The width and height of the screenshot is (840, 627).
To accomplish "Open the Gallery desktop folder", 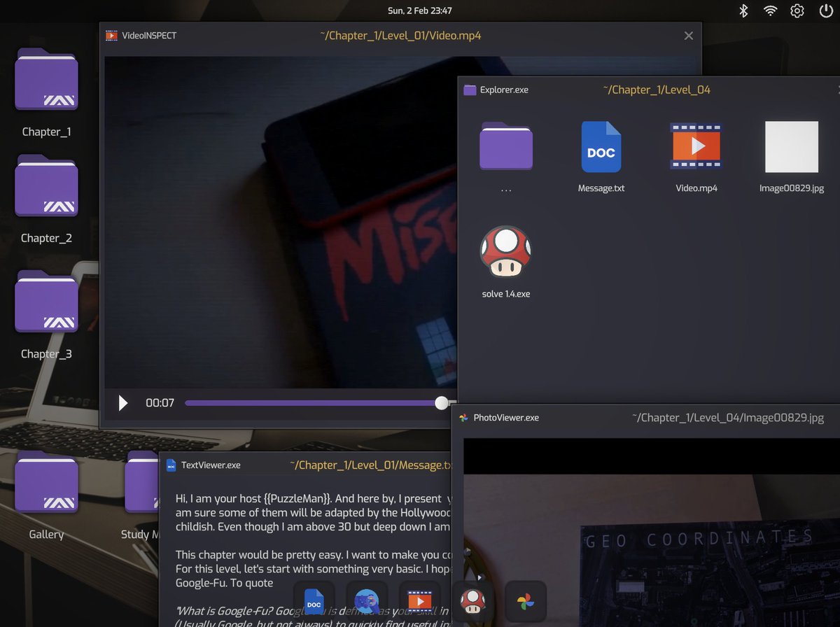I will (46, 481).
